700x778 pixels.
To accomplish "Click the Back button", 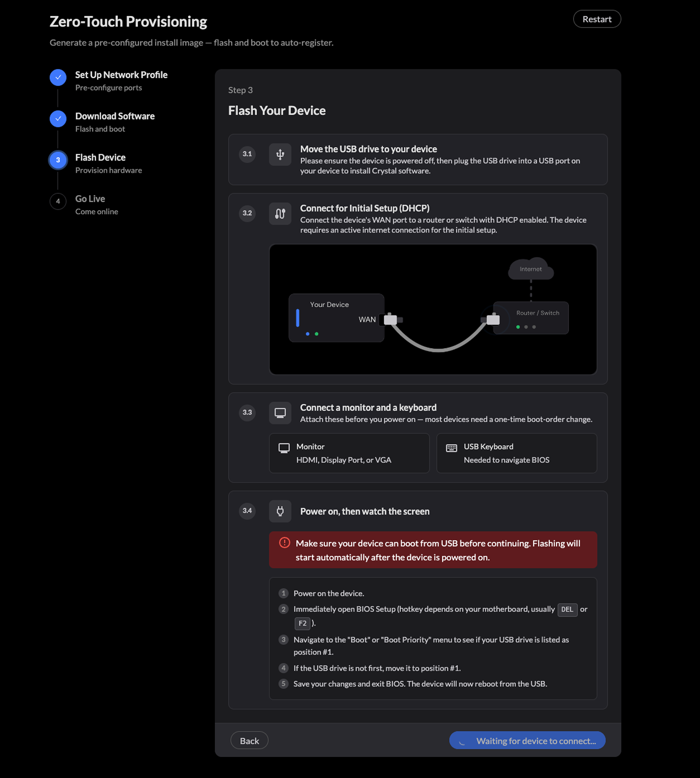I will coord(249,740).
